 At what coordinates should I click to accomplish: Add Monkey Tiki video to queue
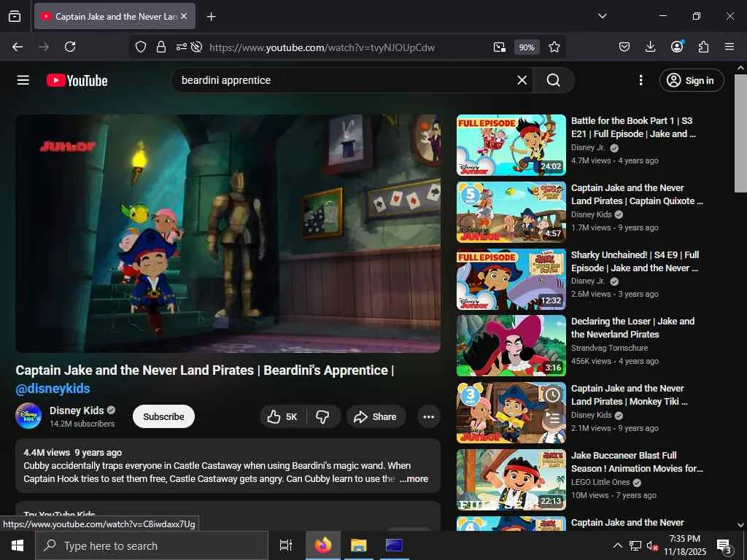(x=552, y=419)
